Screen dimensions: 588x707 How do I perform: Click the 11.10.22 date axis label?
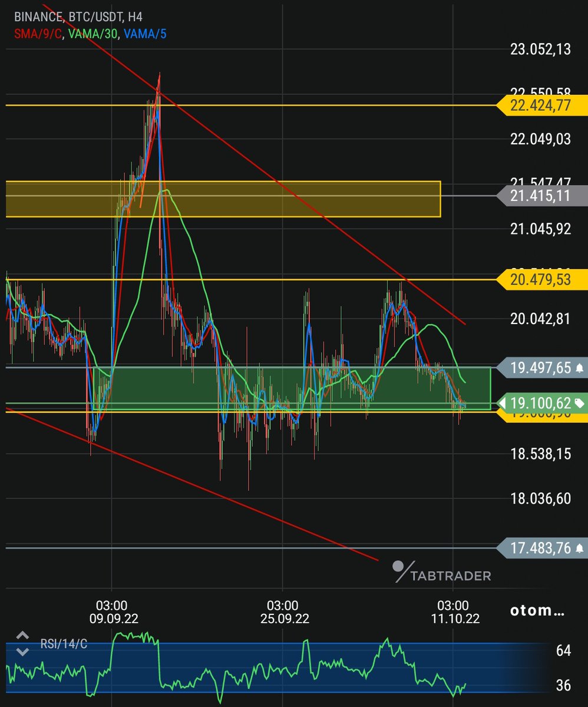pos(457,619)
